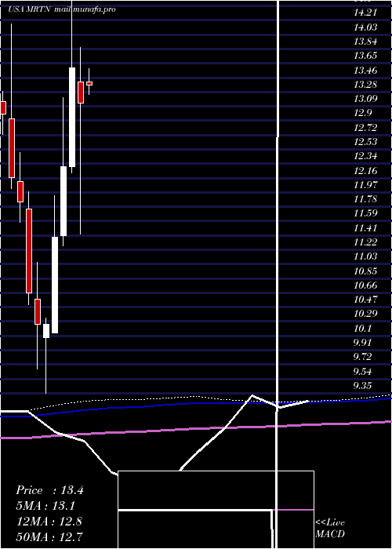Screen dimensions: 392x549
Task: Click the small white candlestick body near 10.1
Action: pos(46,331)
